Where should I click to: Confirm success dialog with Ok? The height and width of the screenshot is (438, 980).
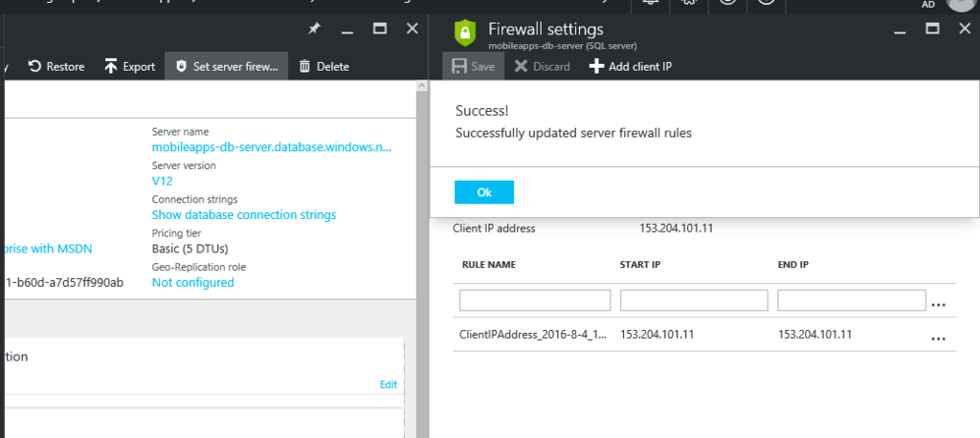tap(484, 192)
